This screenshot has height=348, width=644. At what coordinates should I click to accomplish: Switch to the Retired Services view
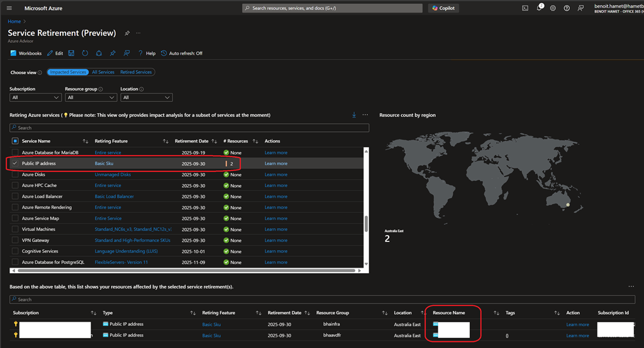(136, 72)
